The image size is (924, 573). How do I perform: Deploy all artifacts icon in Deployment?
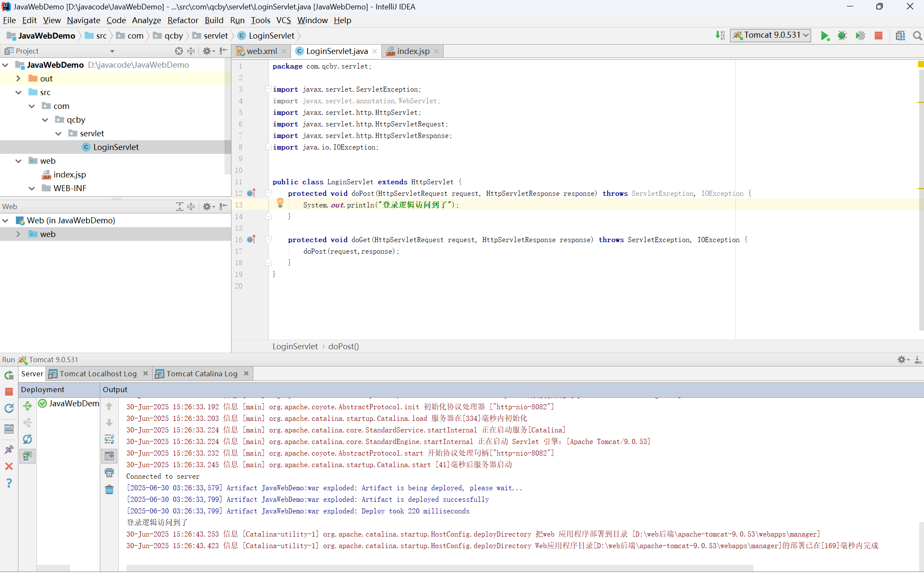click(27, 406)
